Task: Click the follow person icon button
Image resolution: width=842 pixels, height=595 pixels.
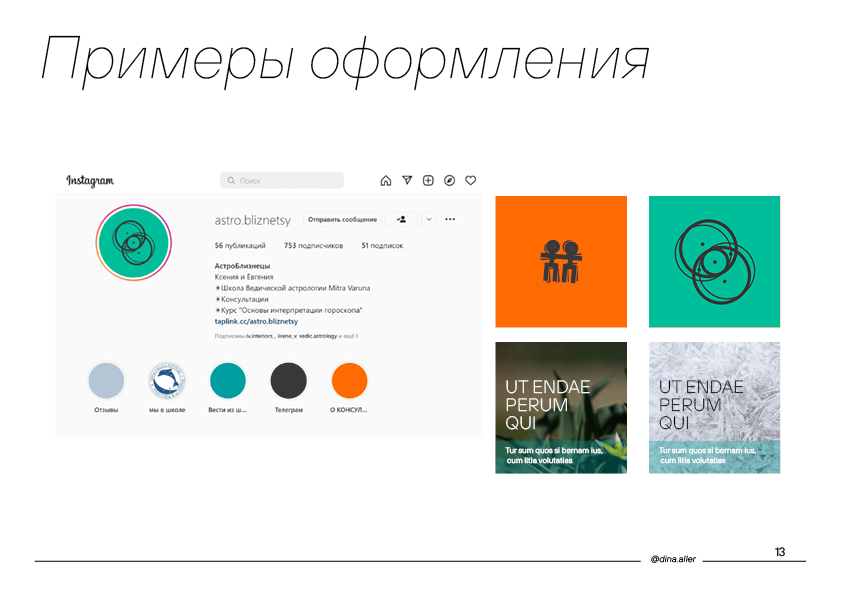Action: click(x=401, y=219)
